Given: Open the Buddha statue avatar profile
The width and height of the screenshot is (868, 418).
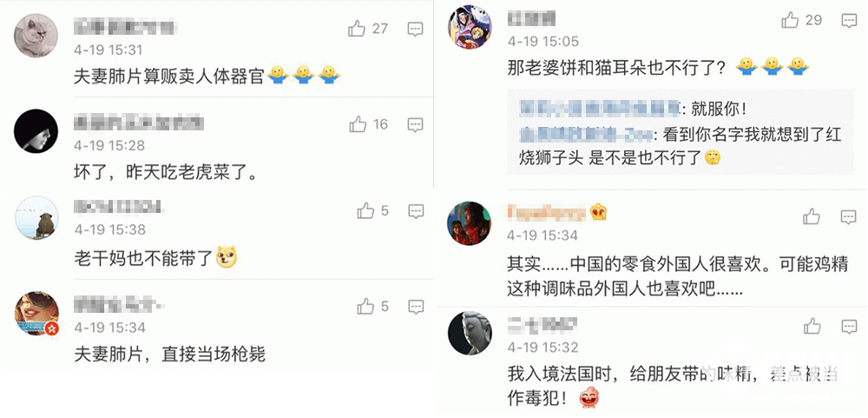Looking at the screenshot, I should [x=470, y=333].
